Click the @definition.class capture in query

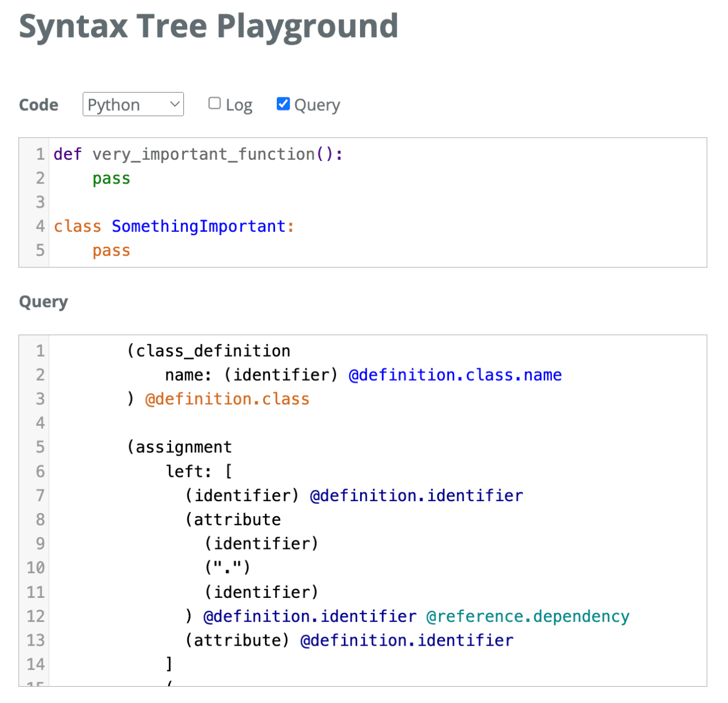(x=227, y=399)
